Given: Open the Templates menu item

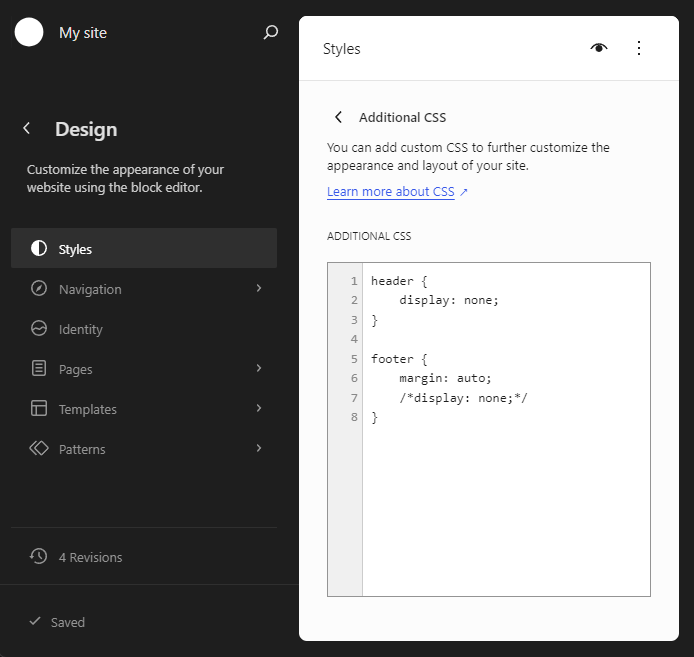Looking at the screenshot, I should (144, 408).
